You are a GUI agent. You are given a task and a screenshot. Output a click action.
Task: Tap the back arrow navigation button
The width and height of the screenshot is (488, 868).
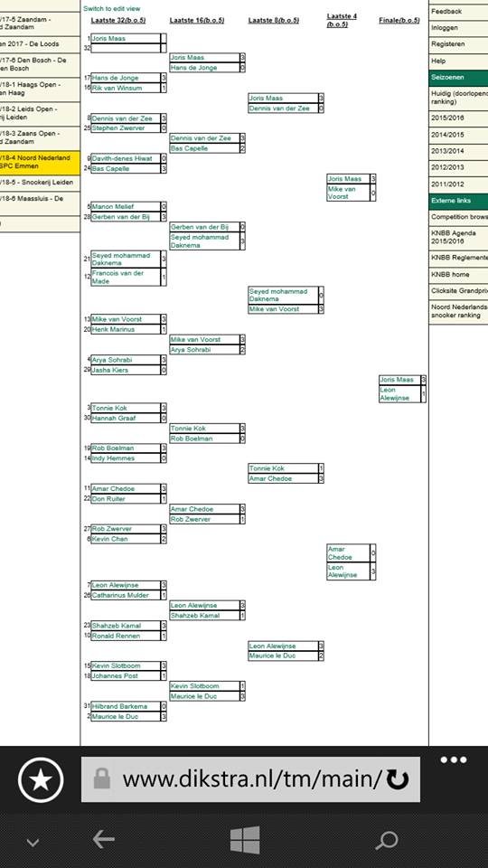(103, 840)
